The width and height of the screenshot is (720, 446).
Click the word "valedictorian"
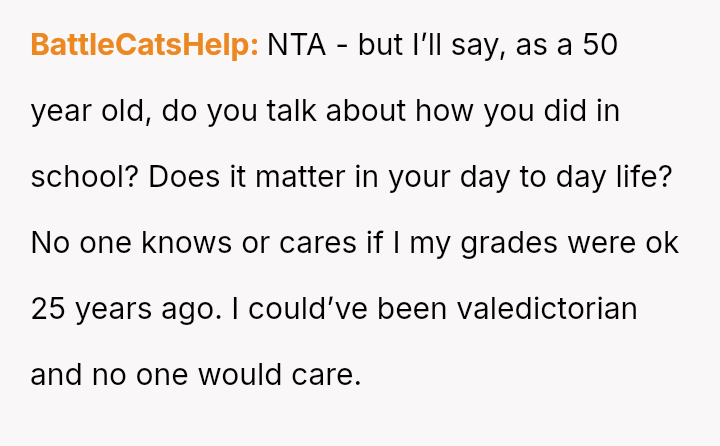(x=547, y=309)
